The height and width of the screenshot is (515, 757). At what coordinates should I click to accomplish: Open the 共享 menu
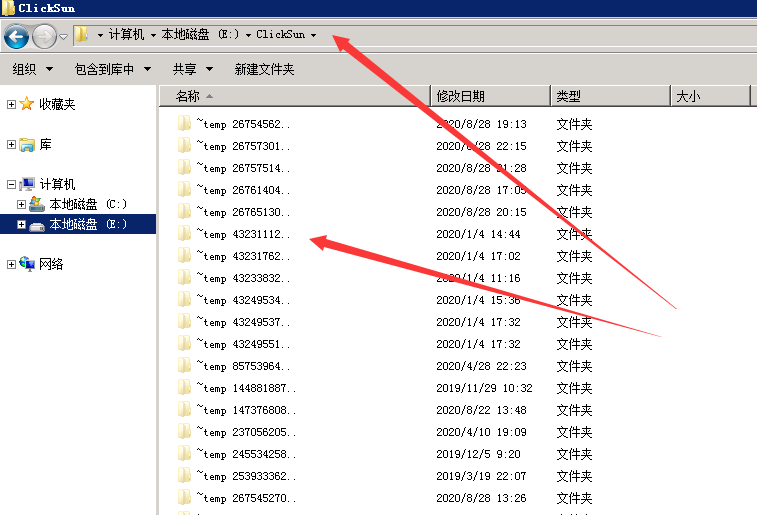click(193, 69)
